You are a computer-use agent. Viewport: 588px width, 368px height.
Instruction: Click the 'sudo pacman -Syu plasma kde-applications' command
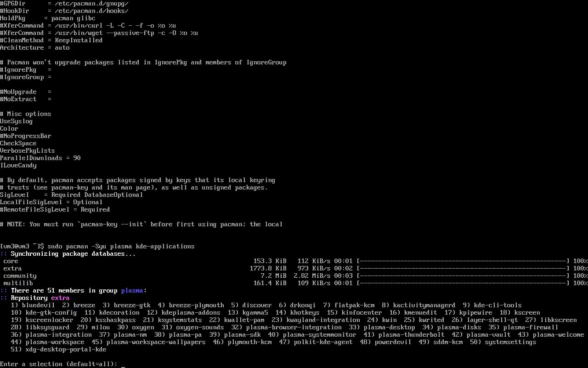point(121,247)
